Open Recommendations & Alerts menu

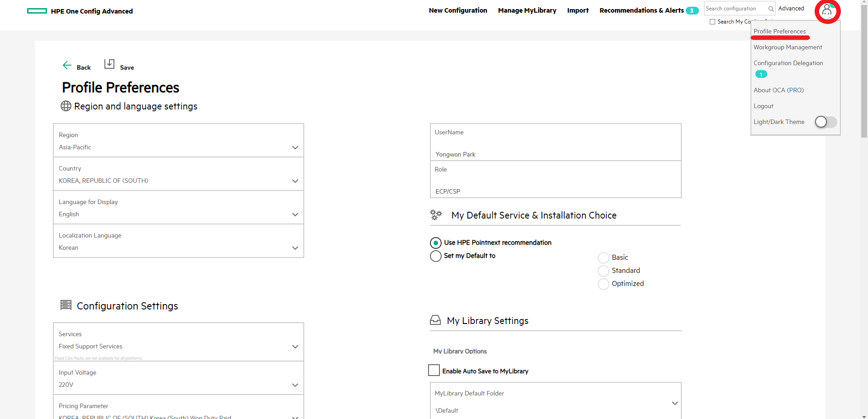[x=642, y=10]
